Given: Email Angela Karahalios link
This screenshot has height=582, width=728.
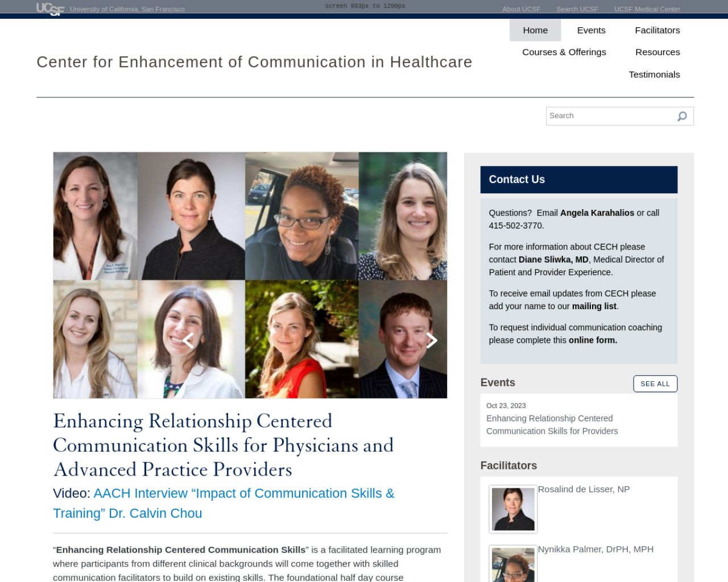Looking at the screenshot, I should tap(597, 213).
